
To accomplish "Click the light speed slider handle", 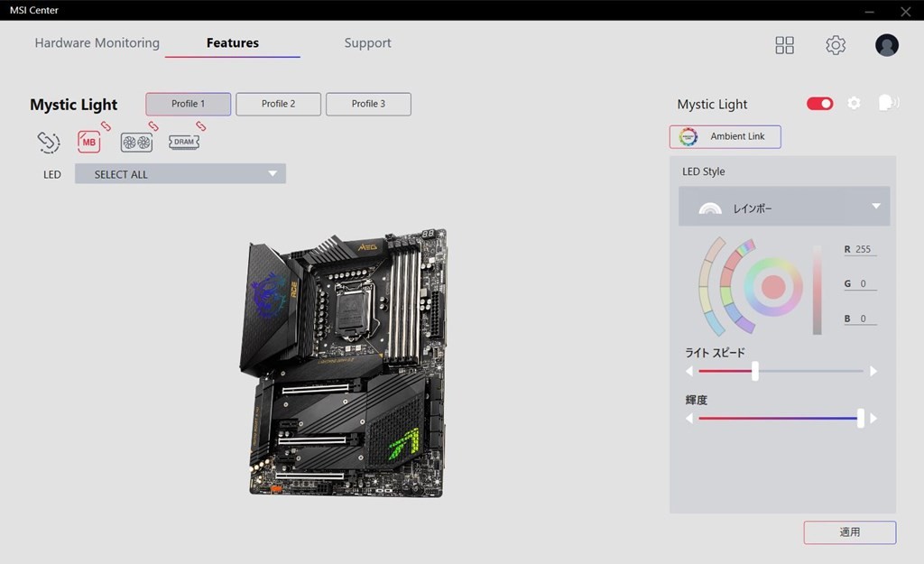I will click(755, 371).
